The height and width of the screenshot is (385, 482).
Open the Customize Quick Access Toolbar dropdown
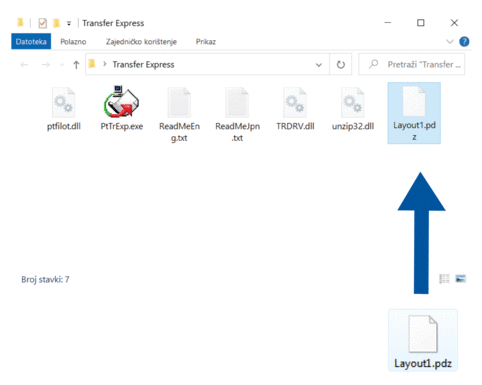69,23
